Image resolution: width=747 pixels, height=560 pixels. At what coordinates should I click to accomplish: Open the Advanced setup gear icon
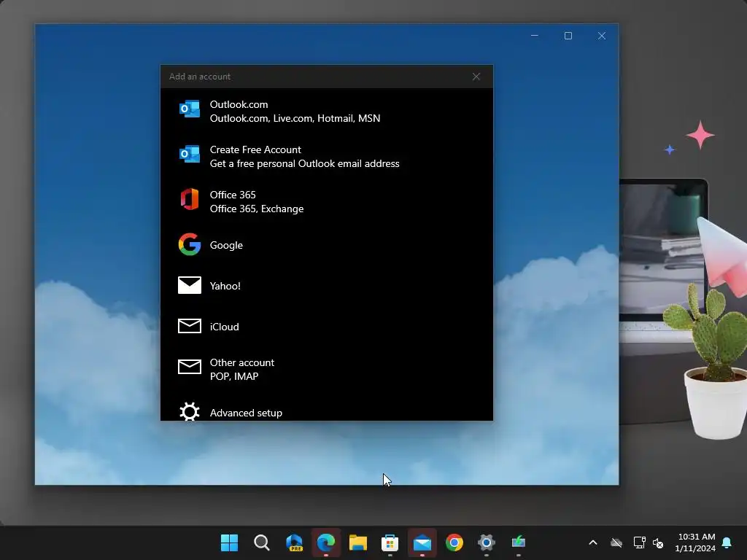point(189,411)
